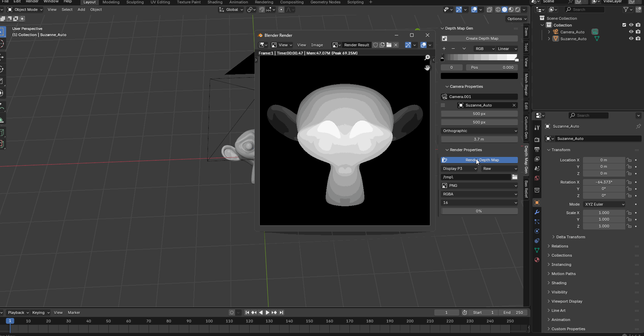Toggle the Rotation X lock
Screen dimensions: 644x336
click(629, 182)
